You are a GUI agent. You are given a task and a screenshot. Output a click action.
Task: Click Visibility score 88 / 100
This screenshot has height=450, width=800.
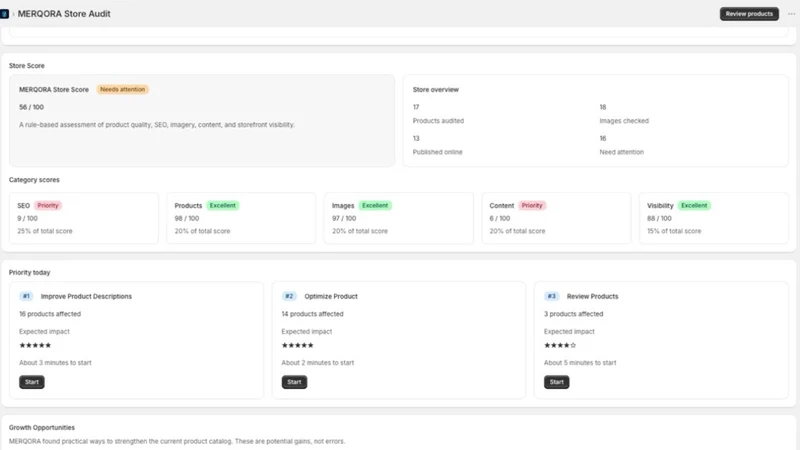click(x=659, y=218)
